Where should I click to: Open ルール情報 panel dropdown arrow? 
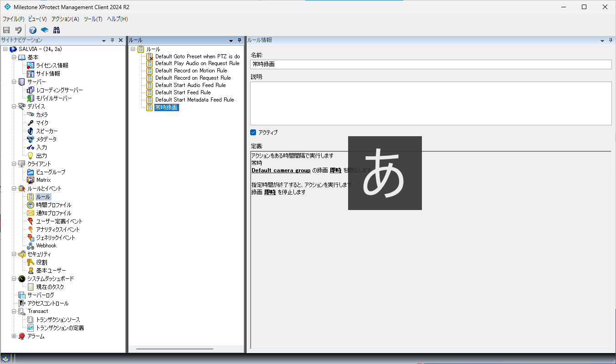(602, 41)
